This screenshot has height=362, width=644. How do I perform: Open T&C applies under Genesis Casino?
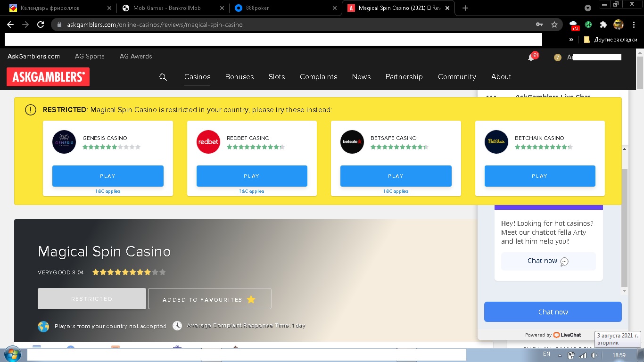pos(107,191)
